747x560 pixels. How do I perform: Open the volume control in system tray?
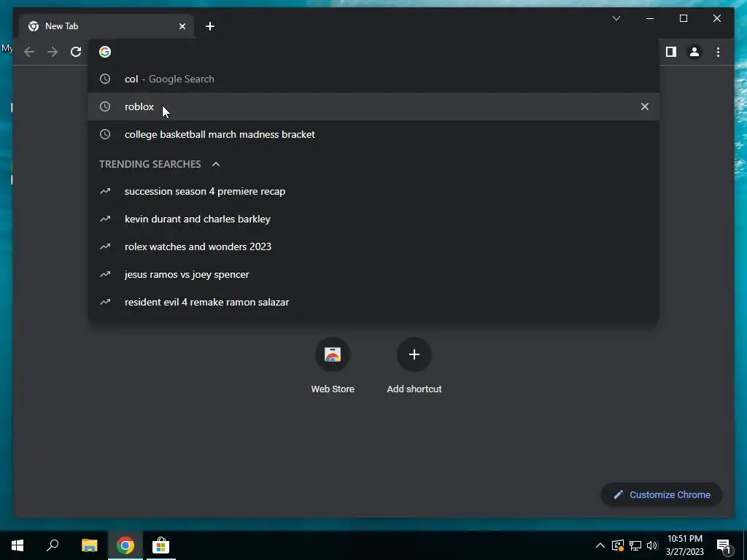652,545
